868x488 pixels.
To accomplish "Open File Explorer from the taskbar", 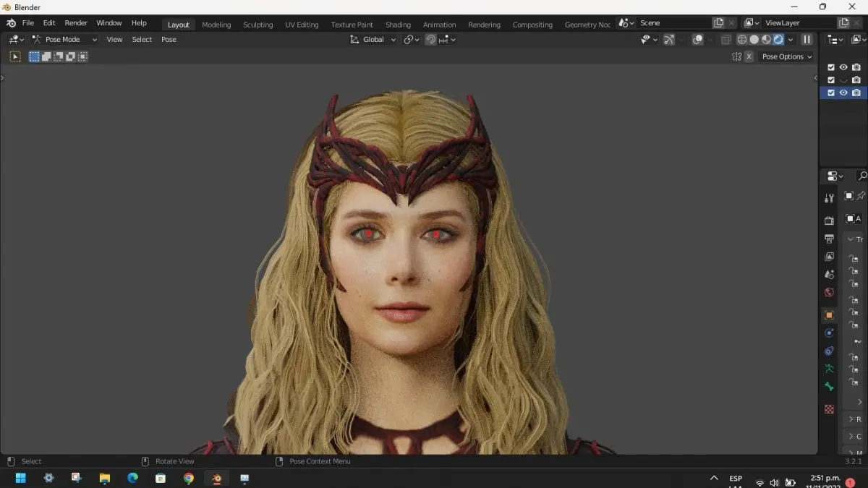I will (x=104, y=478).
